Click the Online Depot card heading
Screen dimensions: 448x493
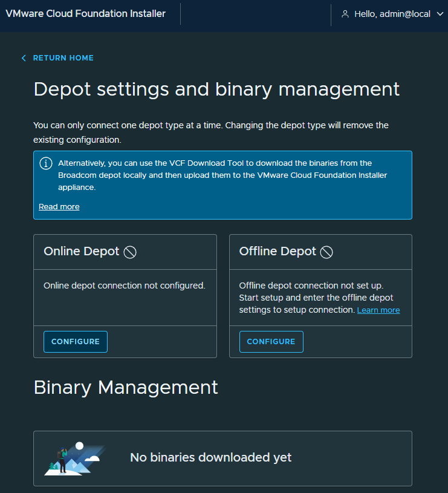82,252
